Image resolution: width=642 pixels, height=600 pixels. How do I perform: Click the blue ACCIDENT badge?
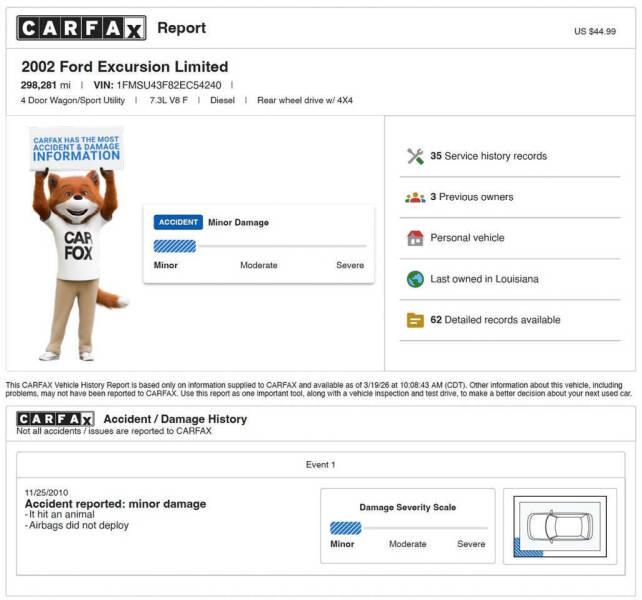coord(178,222)
